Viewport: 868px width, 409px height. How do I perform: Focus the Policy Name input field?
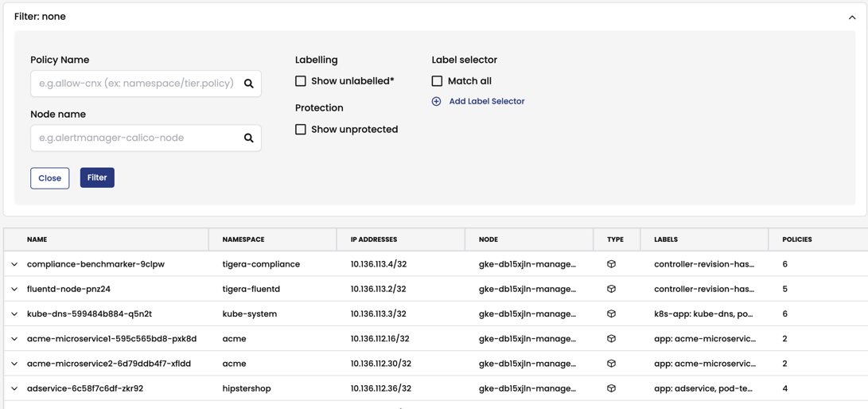click(x=136, y=84)
